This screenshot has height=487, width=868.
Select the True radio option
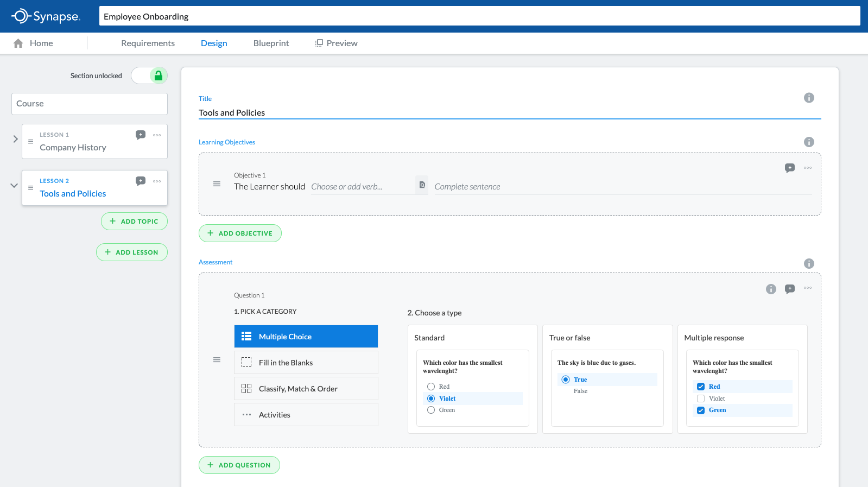pos(566,380)
